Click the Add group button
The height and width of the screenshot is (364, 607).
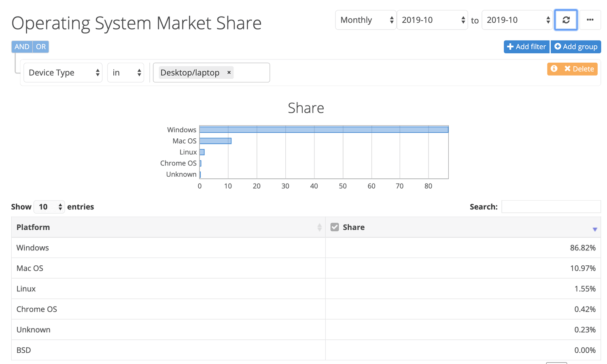[x=575, y=47]
